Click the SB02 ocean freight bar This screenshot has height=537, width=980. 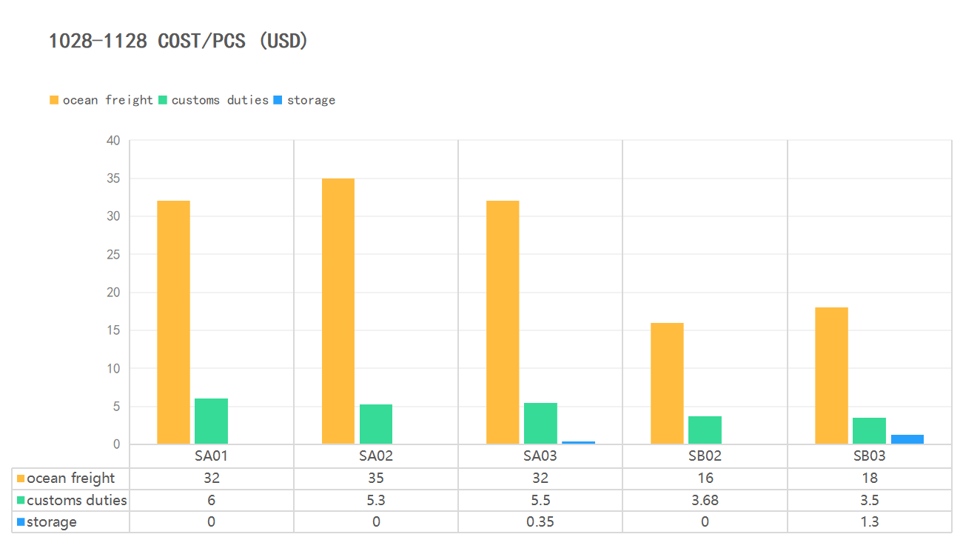point(667,384)
